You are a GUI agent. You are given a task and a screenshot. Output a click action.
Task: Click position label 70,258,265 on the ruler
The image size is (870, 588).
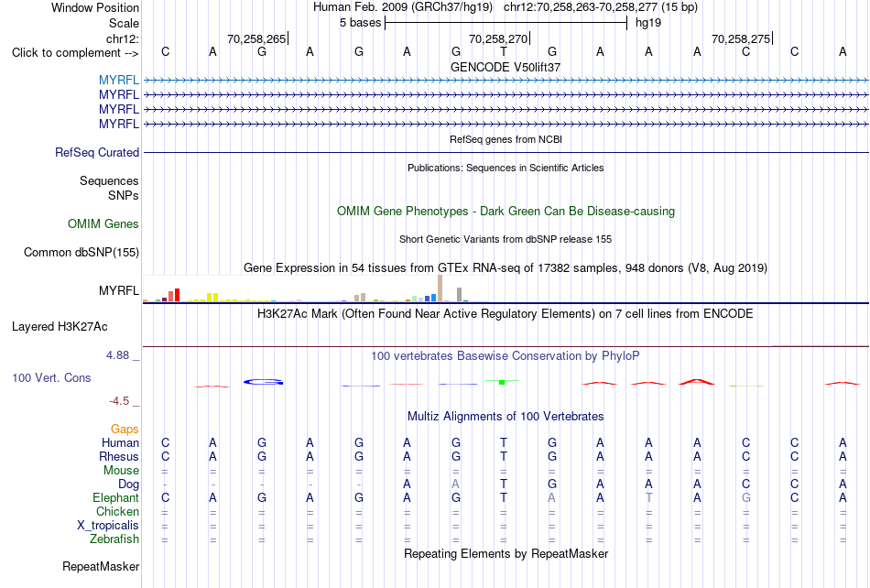(x=256, y=38)
